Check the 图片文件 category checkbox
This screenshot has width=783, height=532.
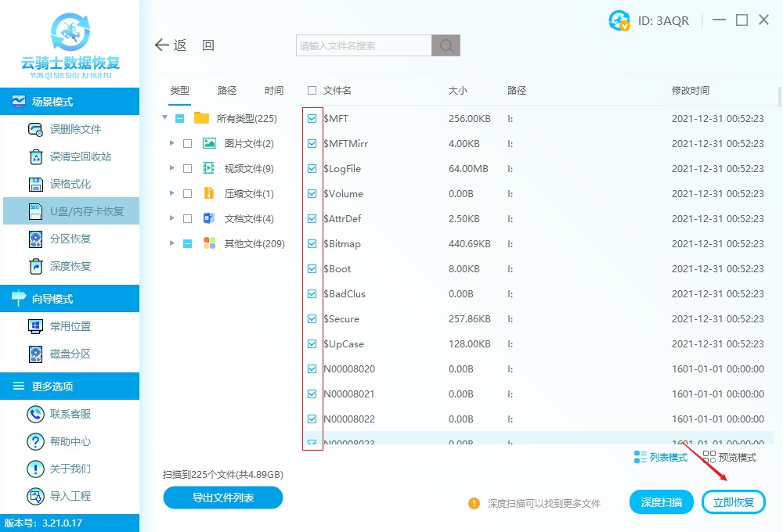186,143
